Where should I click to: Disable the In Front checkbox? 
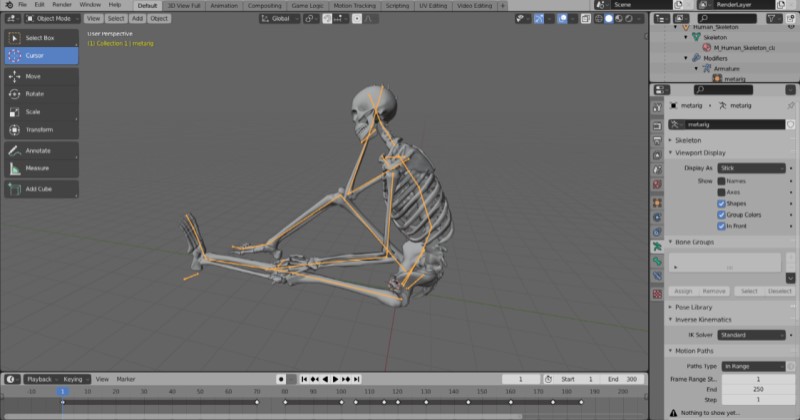(x=722, y=226)
